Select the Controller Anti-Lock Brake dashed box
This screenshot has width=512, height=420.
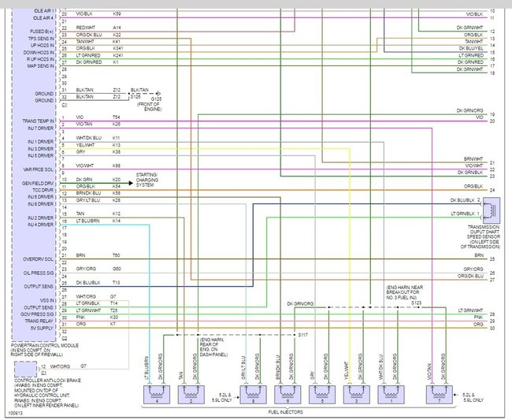point(25,370)
